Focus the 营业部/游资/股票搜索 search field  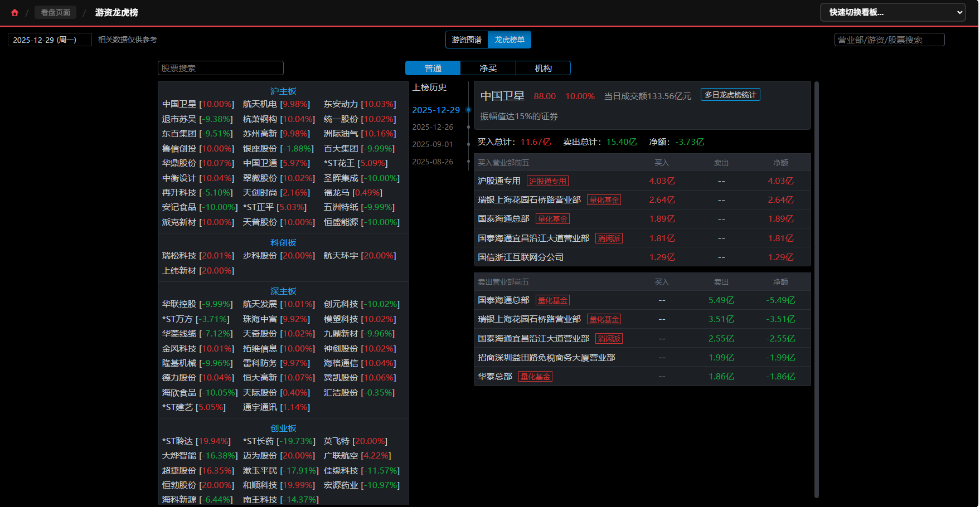[889, 40]
